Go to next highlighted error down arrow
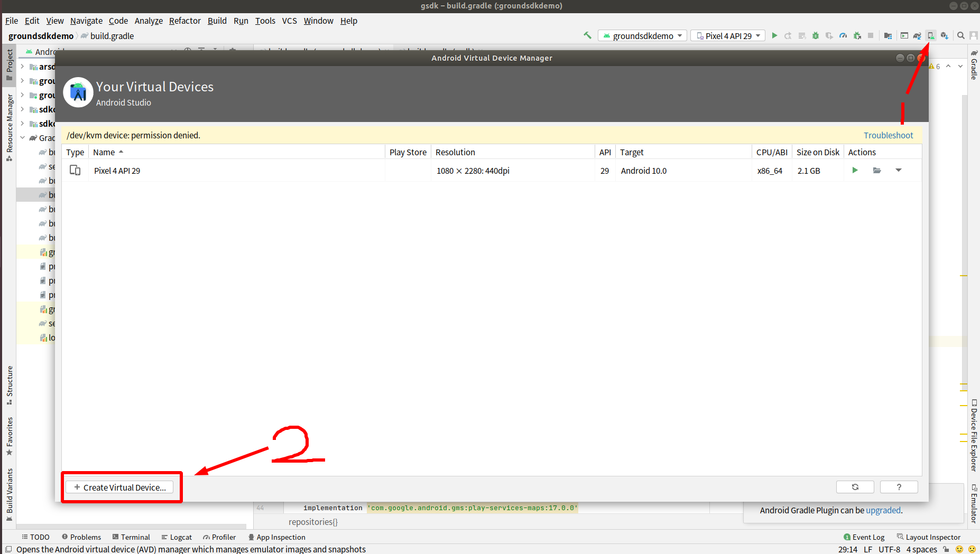 pyautogui.click(x=960, y=66)
